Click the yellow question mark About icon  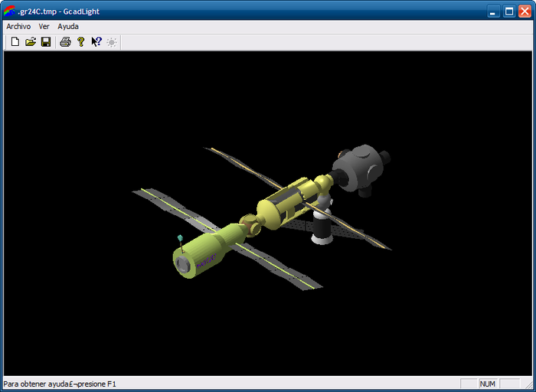click(x=80, y=41)
